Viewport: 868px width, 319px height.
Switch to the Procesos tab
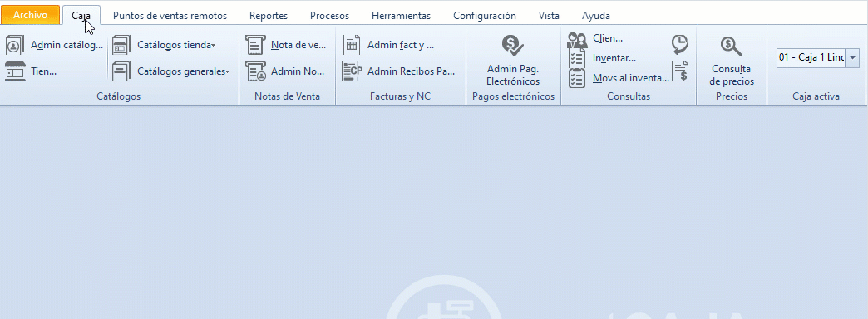(x=329, y=16)
